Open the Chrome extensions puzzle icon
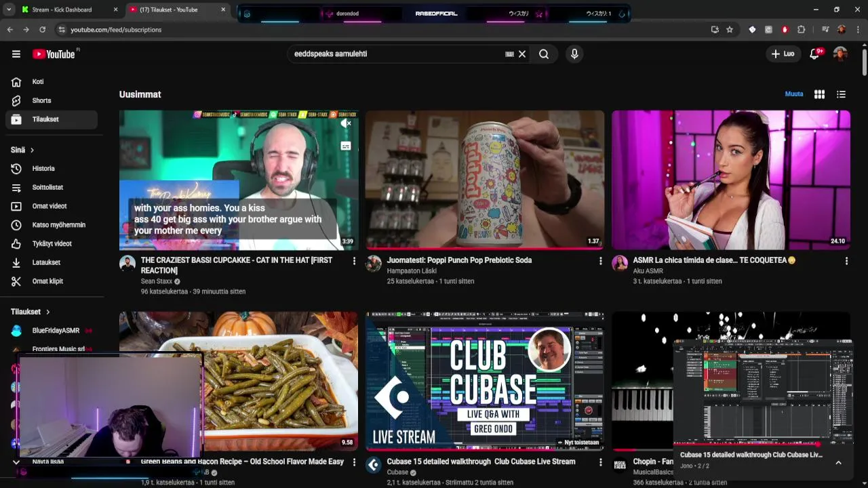 click(x=802, y=30)
